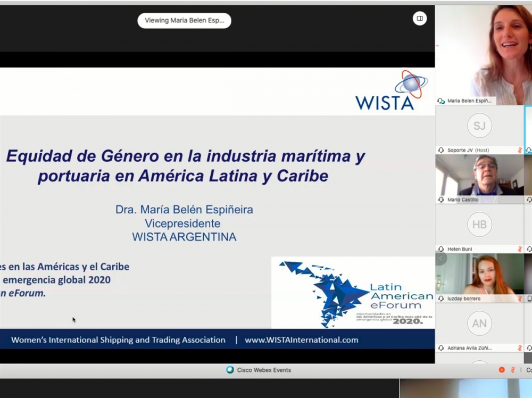Viewport: 532px width, 398px height.
Task: Click "Women's International Shipping and Trading Association" footer text
Action: pyautogui.click(x=118, y=340)
